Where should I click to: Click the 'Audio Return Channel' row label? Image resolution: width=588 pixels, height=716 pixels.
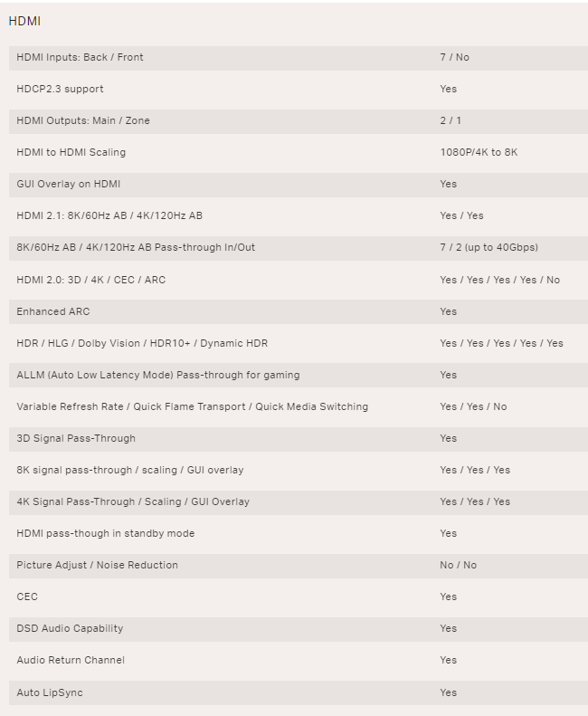pos(71,660)
